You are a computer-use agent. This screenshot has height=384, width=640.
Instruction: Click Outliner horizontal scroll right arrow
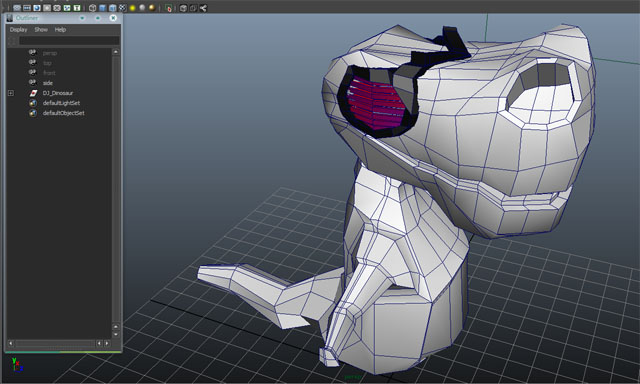click(x=107, y=344)
